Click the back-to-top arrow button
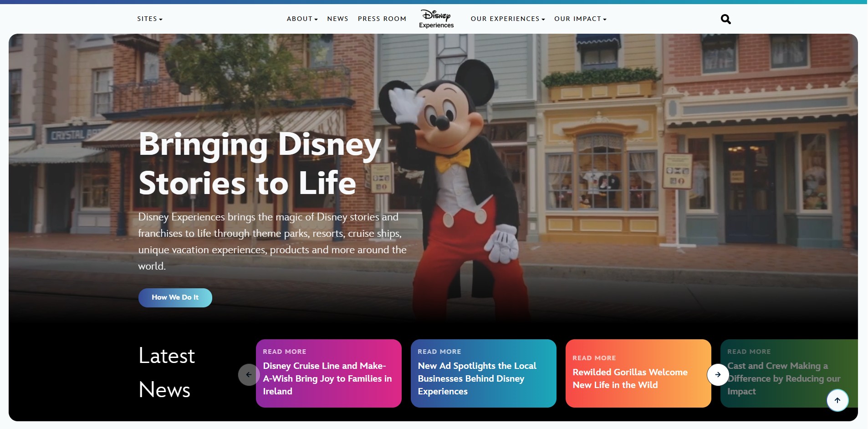 click(x=837, y=400)
